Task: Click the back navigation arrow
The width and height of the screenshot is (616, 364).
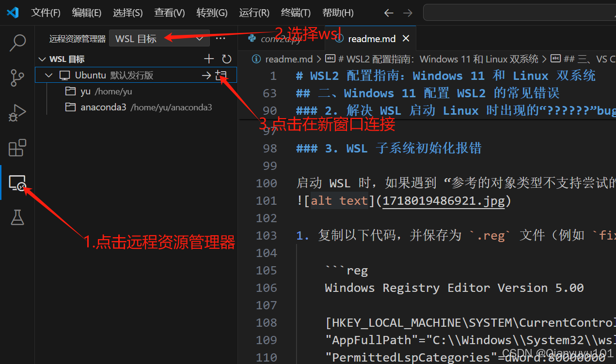Action: point(389,13)
